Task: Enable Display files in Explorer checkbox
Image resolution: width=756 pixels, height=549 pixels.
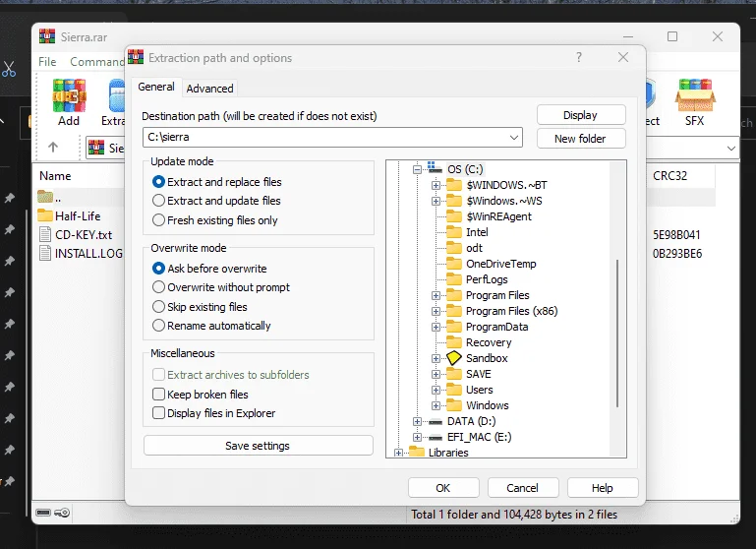Action: tap(158, 413)
